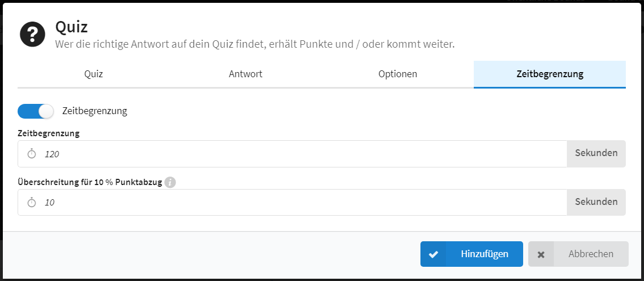Click the checkmark icon on Hinzufügen
Screen dimensions: 644x281
tap(433, 254)
